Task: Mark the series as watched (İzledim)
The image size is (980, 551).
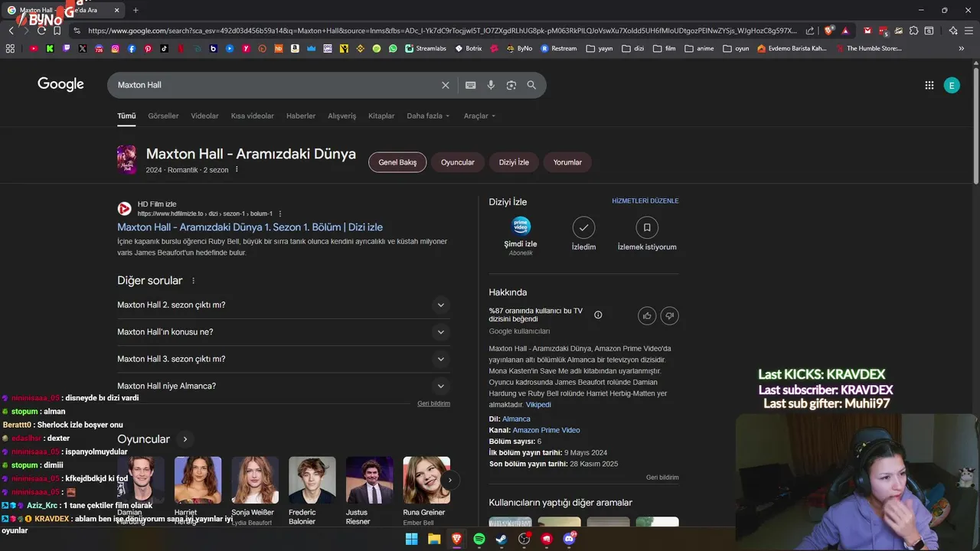Action: (583, 233)
